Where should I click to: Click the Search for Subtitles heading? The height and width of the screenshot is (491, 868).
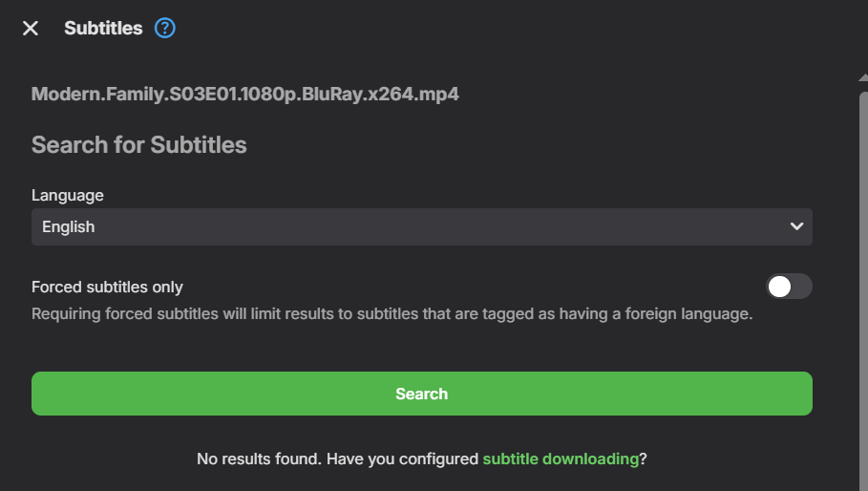pyautogui.click(x=139, y=145)
